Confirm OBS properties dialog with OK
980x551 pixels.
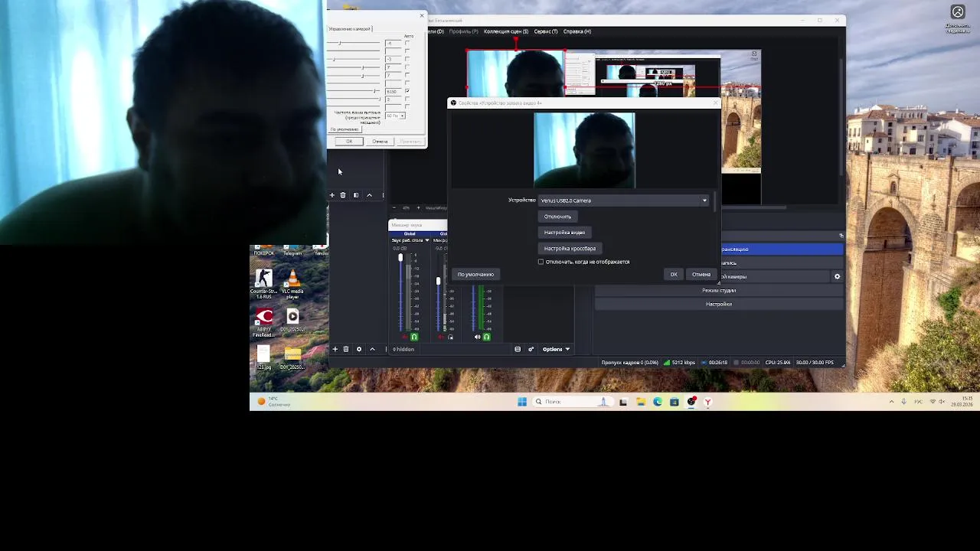click(x=674, y=275)
